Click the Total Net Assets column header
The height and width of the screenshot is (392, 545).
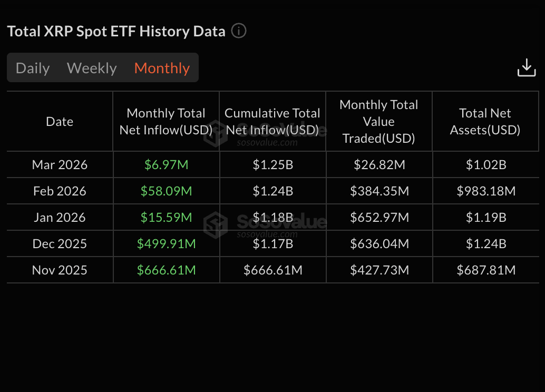[485, 121]
